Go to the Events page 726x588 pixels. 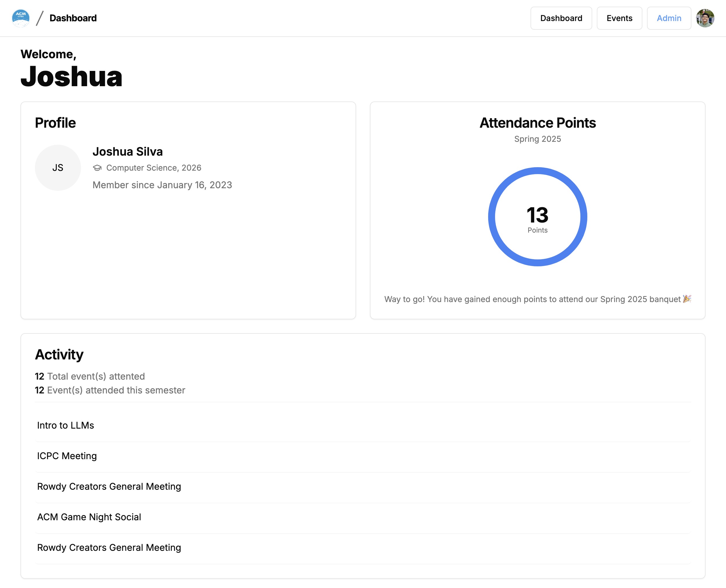point(619,18)
